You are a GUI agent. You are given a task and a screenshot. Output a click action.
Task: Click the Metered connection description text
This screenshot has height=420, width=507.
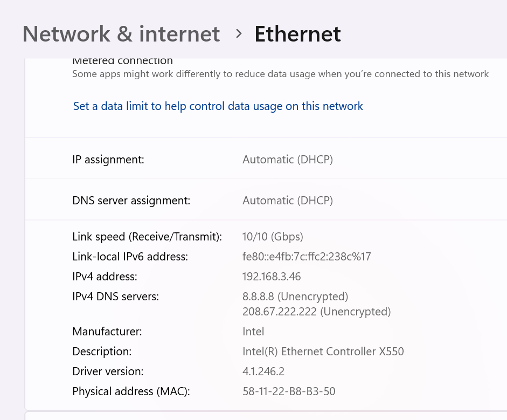[280, 74]
